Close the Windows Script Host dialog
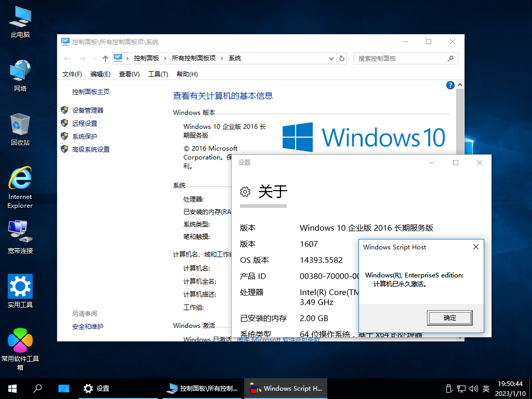532x399 pixels. pos(476,247)
